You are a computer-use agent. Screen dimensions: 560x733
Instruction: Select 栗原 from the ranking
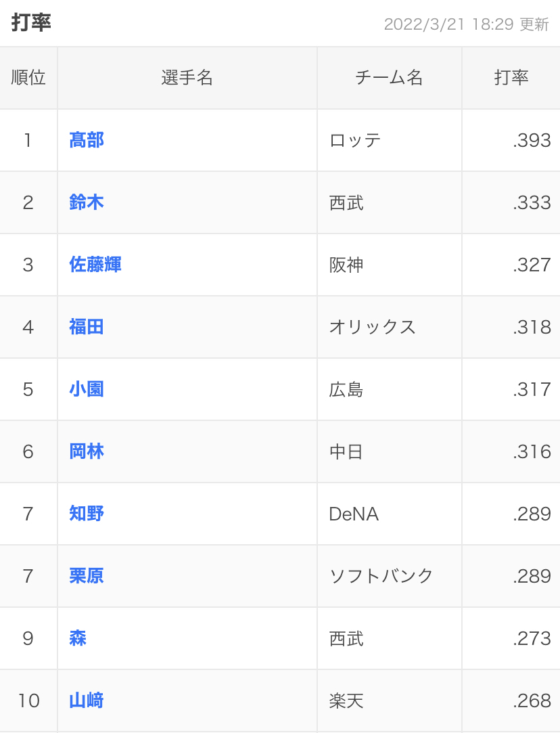click(87, 576)
